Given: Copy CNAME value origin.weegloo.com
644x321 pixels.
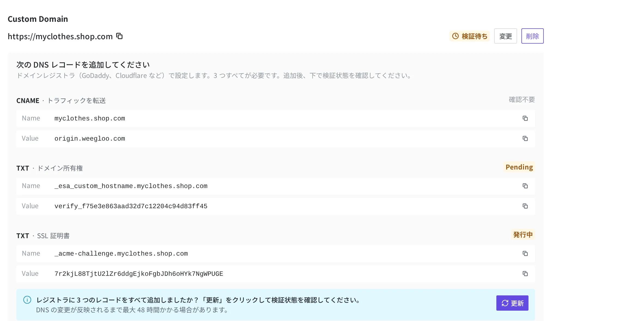Looking at the screenshot, I should pyautogui.click(x=525, y=138).
